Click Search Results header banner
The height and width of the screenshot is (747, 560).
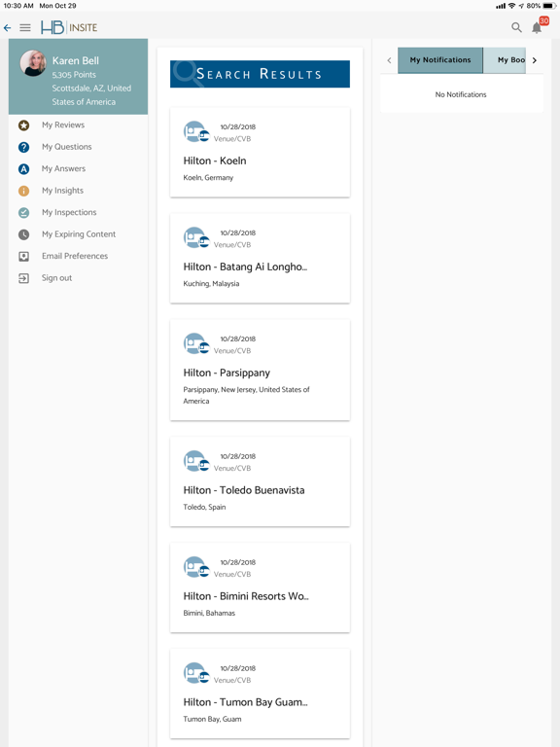coord(260,74)
